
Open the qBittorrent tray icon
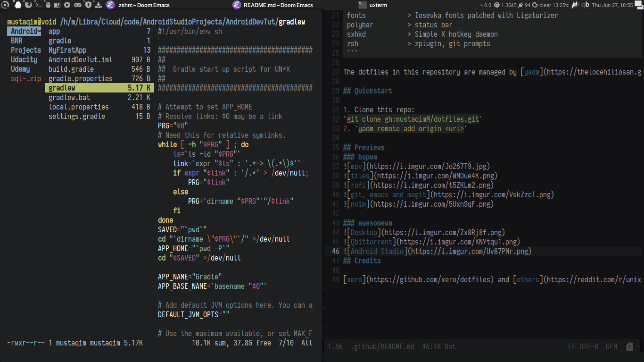586,5
